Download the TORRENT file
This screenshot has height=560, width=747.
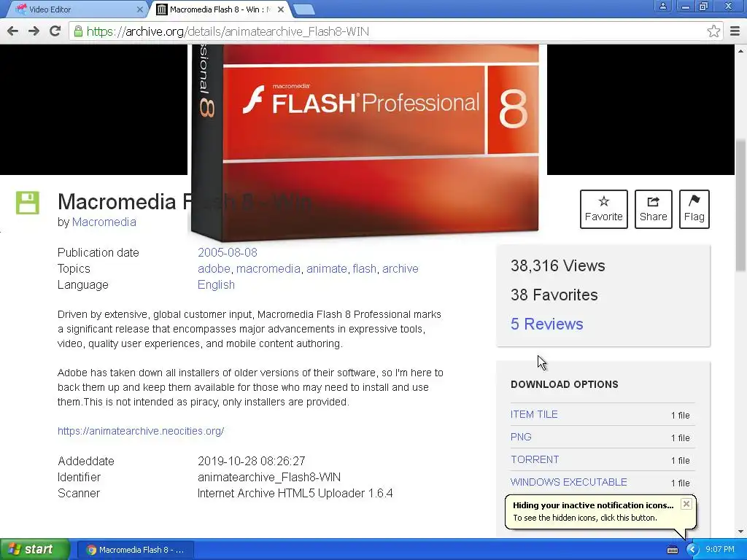click(x=535, y=459)
